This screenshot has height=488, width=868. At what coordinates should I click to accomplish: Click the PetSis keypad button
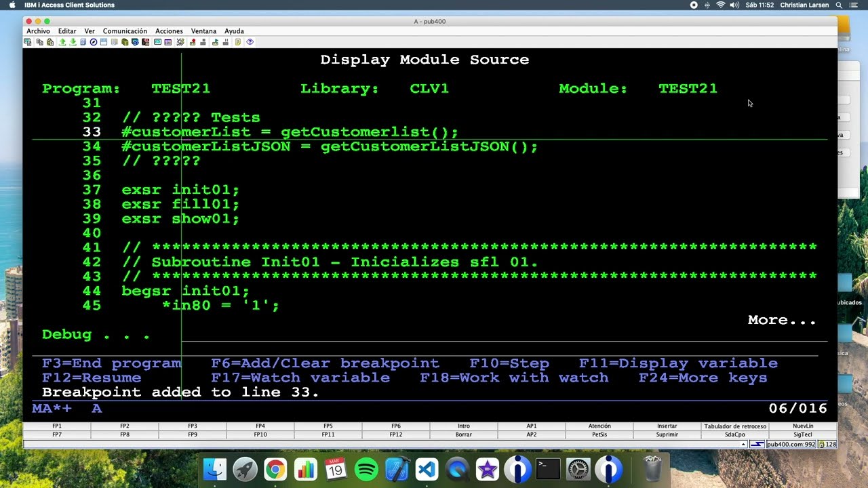pyautogui.click(x=599, y=434)
